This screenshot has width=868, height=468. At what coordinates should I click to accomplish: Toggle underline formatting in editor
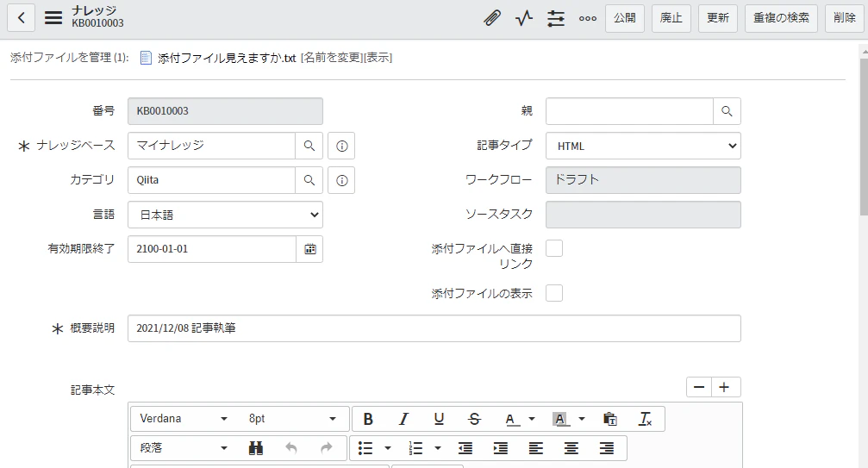(x=439, y=419)
